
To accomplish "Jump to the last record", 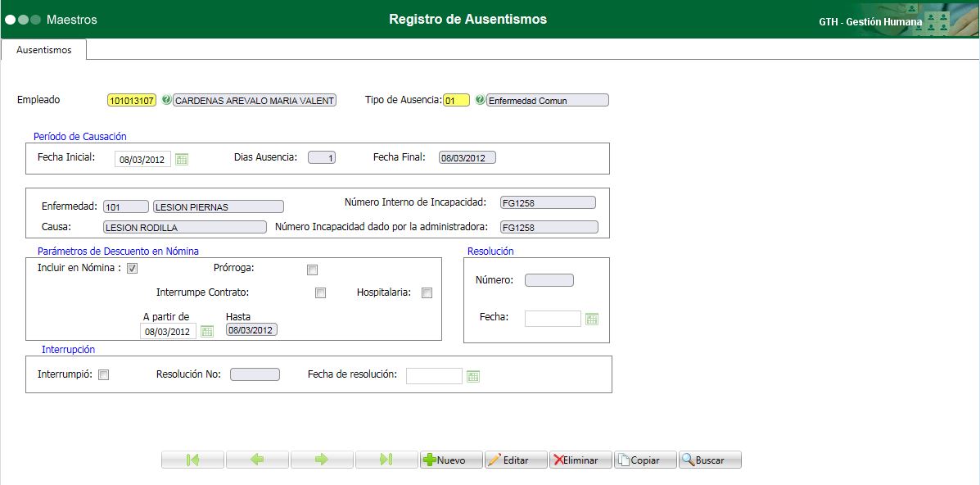I will (x=386, y=460).
